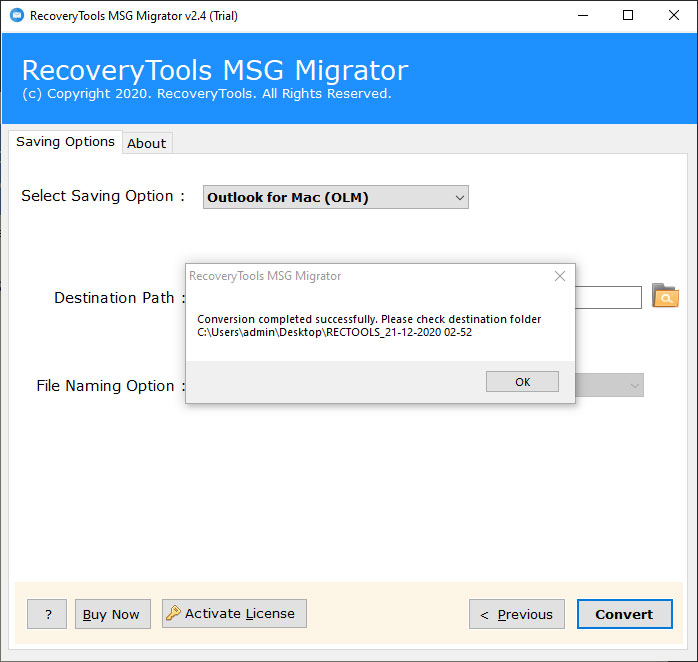Go back with the Previous button
The width and height of the screenshot is (698, 662).
[x=517, y=614]
